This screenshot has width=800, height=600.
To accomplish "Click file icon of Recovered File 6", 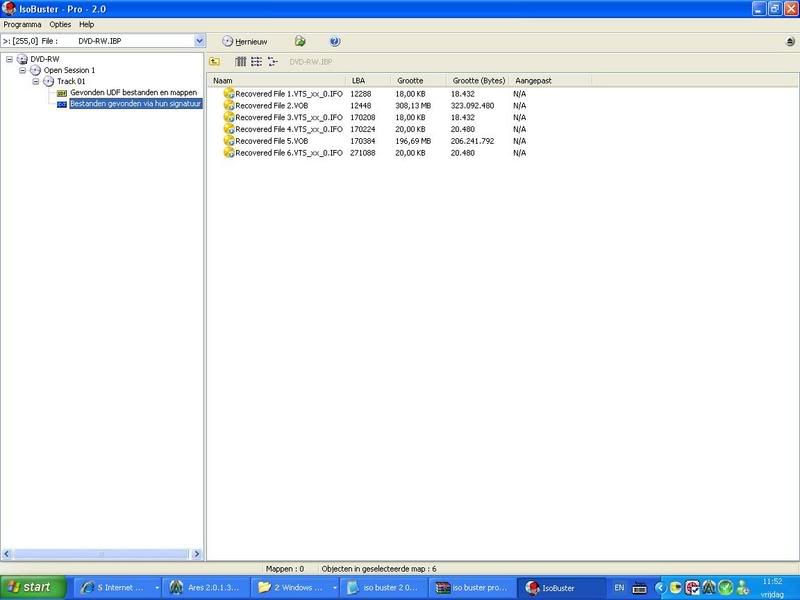I will [x=229, y=153].
